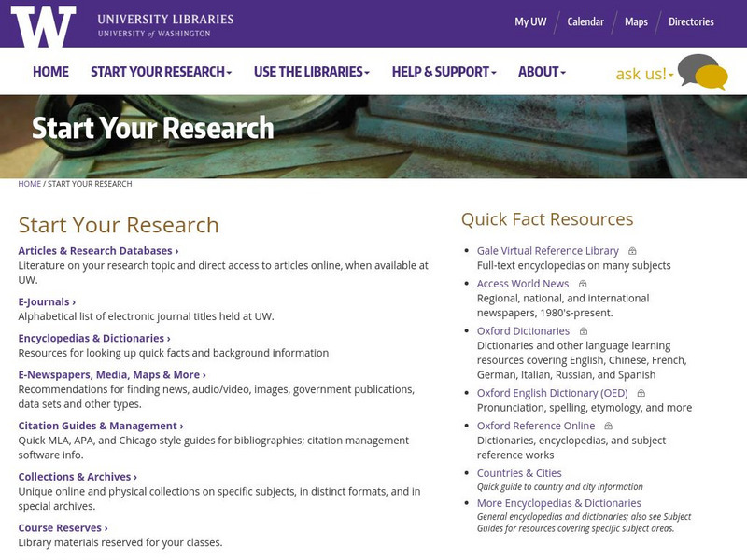Click lock icon beside Oxford Dictionaries
Screen dimensions: 747x560
coord(583,331)
